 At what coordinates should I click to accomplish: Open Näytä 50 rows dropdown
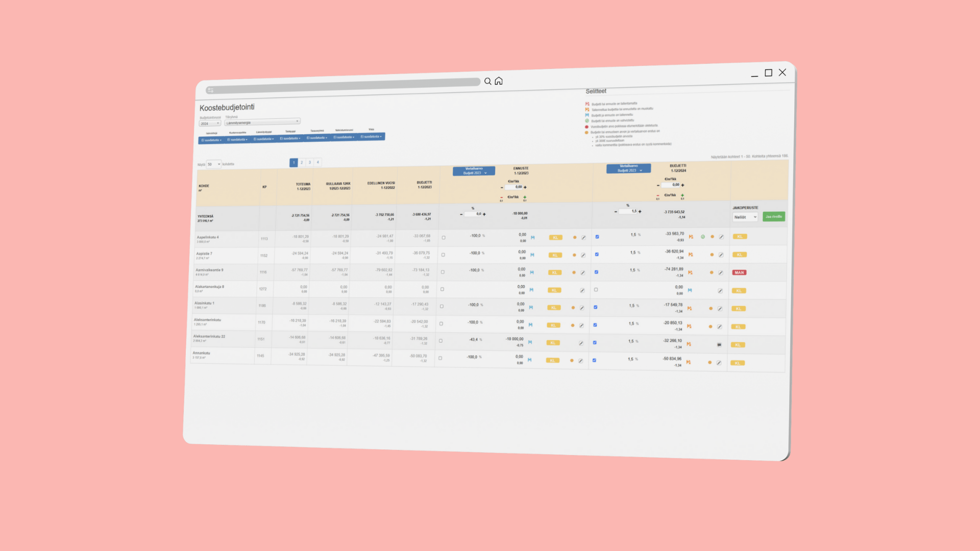point(214,164)
